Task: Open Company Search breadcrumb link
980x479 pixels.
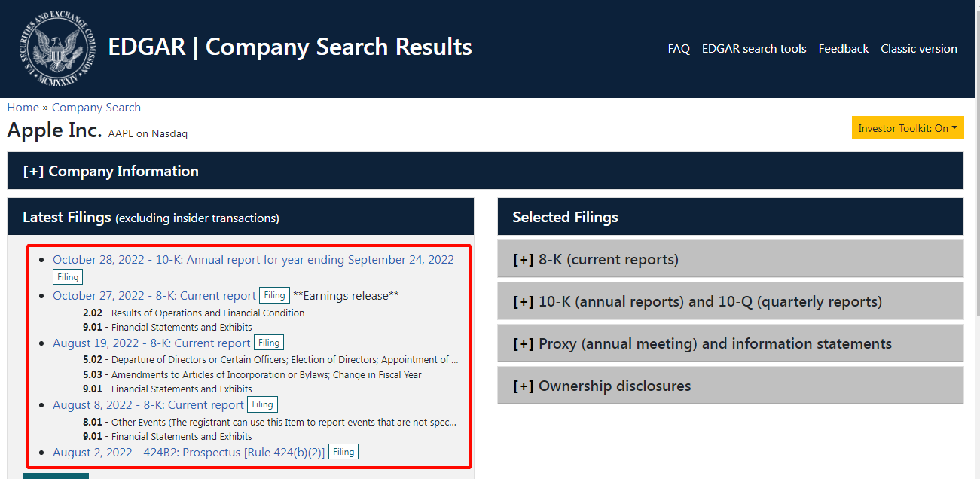Action: pyautogui.click(x=96, y=108)
